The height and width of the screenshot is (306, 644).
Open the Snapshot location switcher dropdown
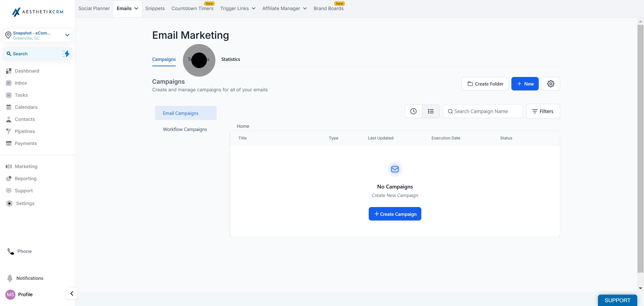[x=38, y=35]
